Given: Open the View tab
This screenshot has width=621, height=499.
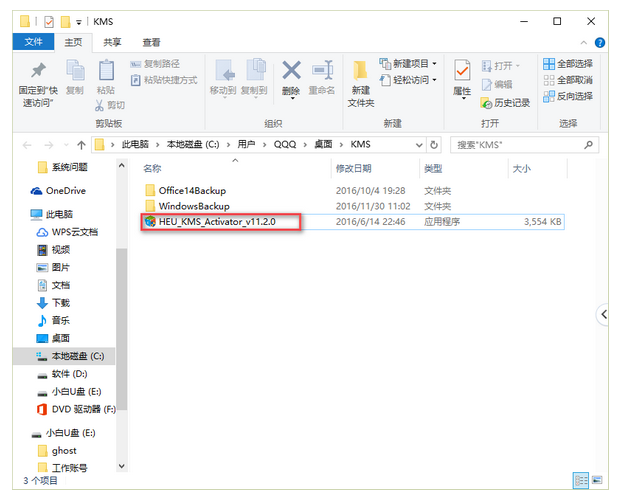Looking at the screenshot, I should click(x=151, y=42).
